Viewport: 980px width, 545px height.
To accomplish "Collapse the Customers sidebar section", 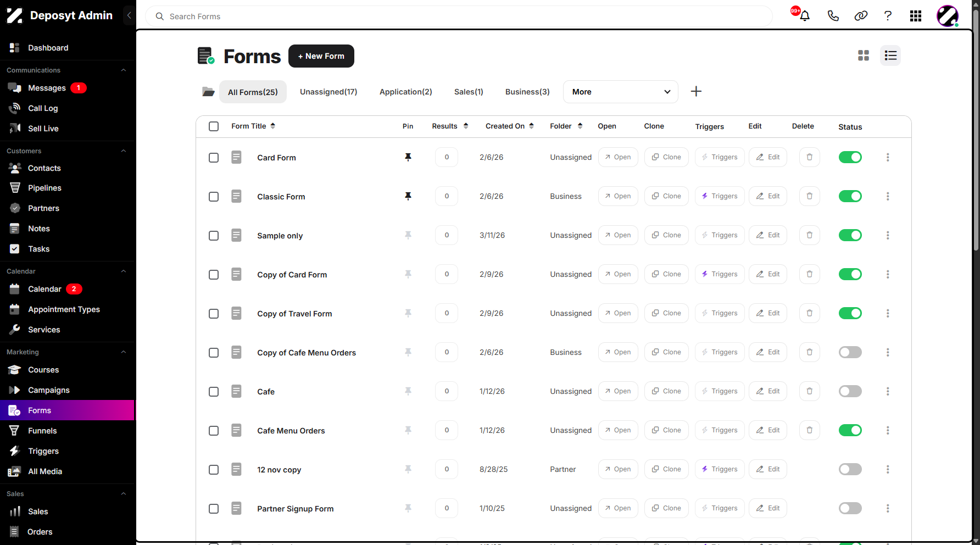I will [x=124, y=151].
